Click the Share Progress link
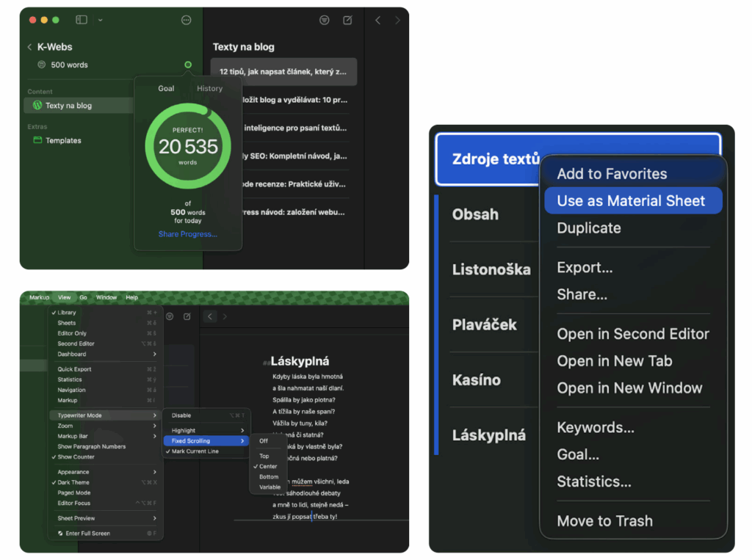Image resolution: width=752 pixels, height=560 pixels. (188, 234)
